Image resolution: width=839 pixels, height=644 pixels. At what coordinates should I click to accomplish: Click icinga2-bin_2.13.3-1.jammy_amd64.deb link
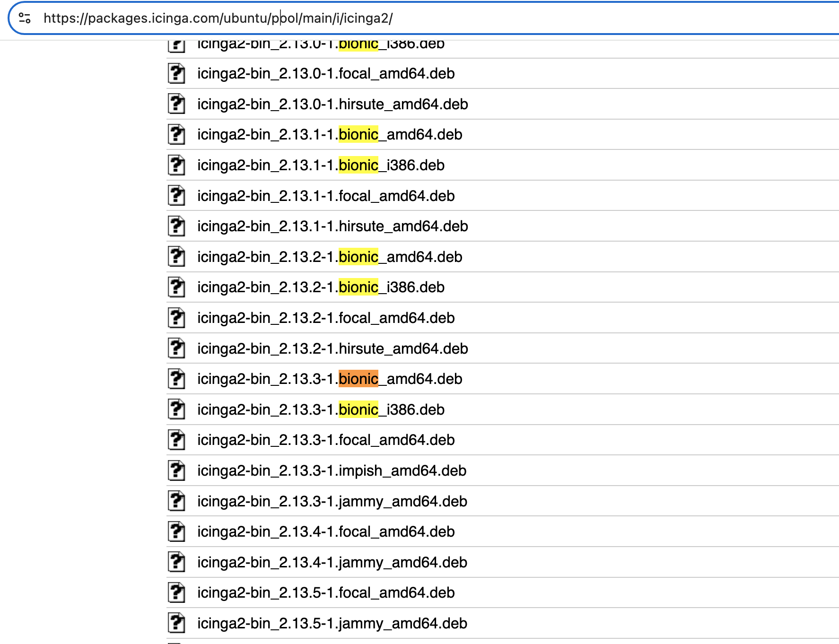click(332, 502)
